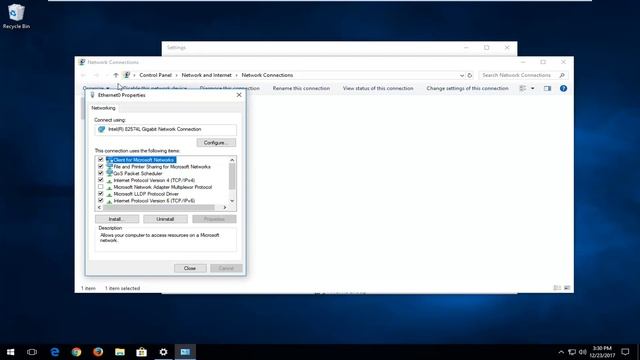Click the search magnifier icon
640x360 pixels.
click(562, 75)
